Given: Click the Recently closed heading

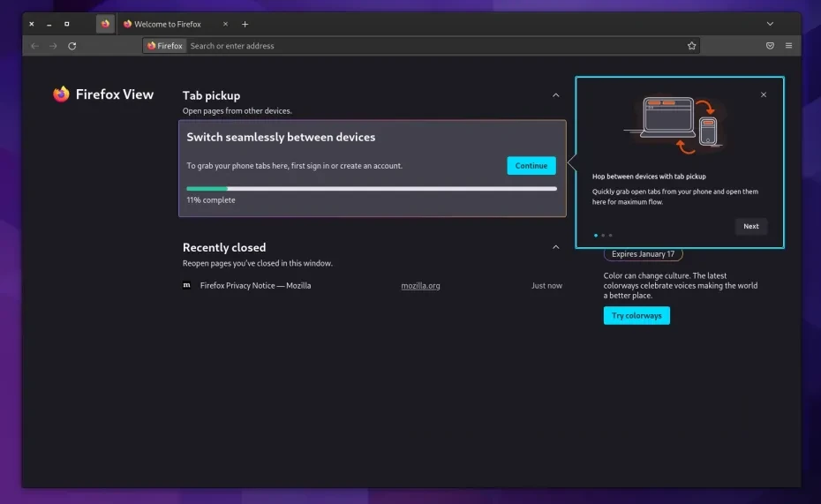Looking at the screenshot, I should click(x=224, y=247).
